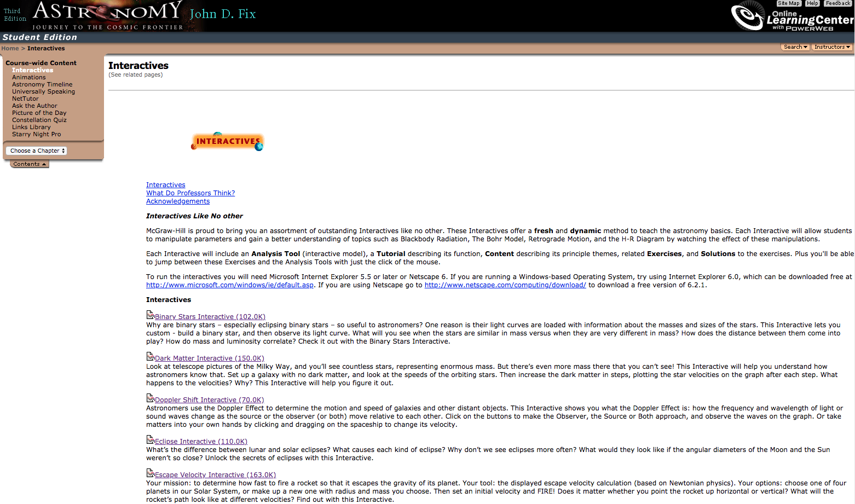Open the Site Map page
The width and height of the screenshot is (855, 504).
(789, 3)
